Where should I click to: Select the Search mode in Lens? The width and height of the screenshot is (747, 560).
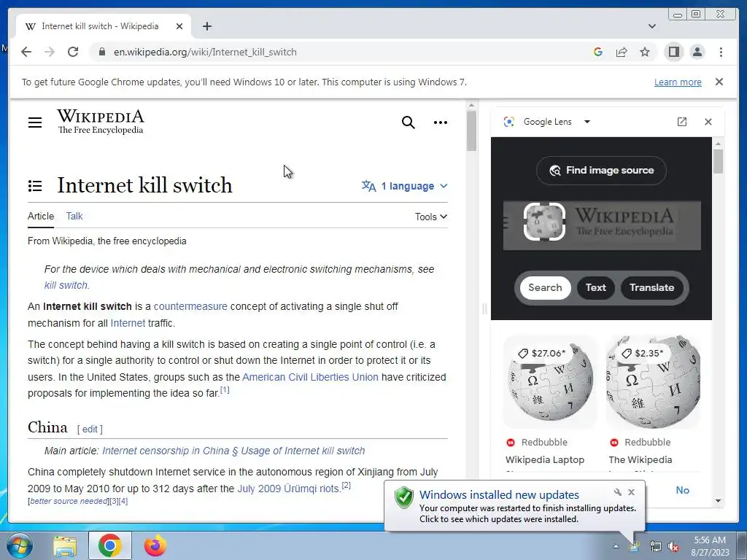(545, 287)
